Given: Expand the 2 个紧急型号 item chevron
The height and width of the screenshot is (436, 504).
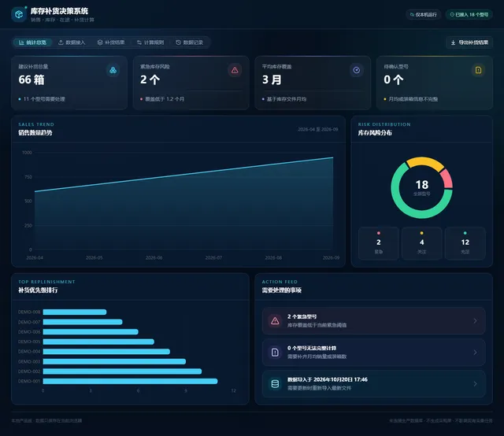Looking at the screenshot, I should tap(475, 320).
